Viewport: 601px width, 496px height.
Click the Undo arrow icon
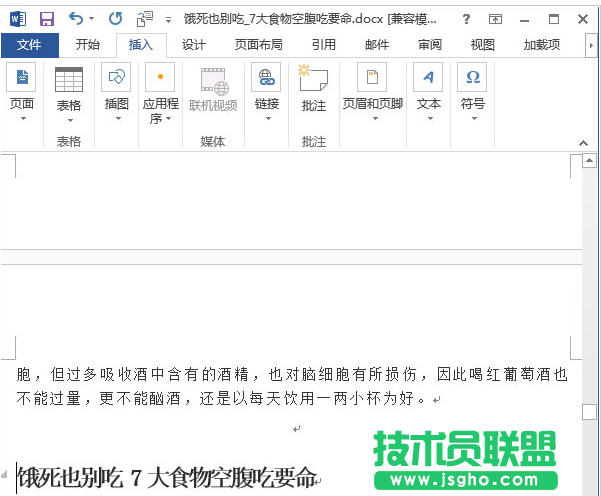(x=75, y=18)
